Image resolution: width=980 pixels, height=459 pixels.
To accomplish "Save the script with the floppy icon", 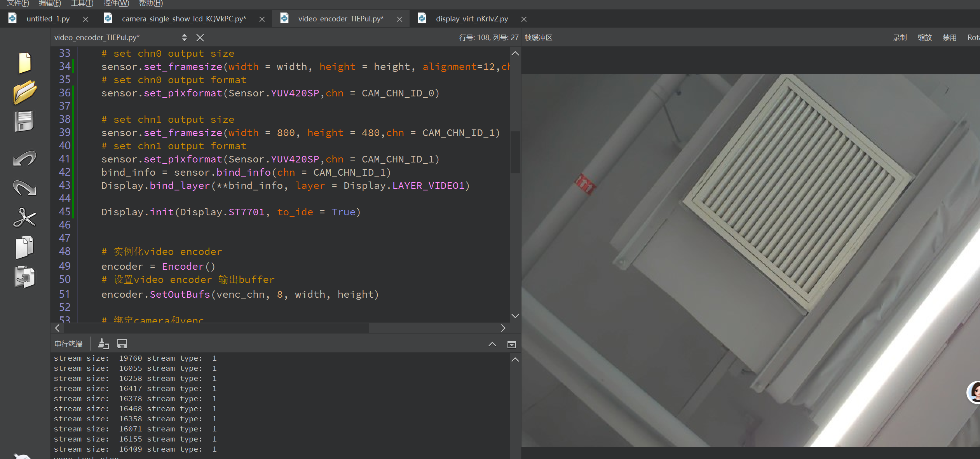I will [x=24, y=121].
